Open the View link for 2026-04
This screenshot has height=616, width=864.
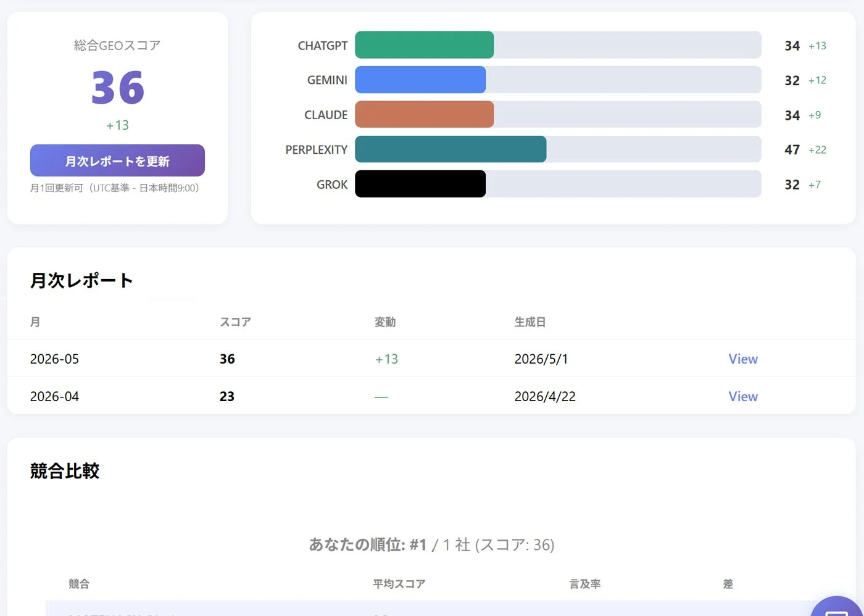tap(743, 396)
